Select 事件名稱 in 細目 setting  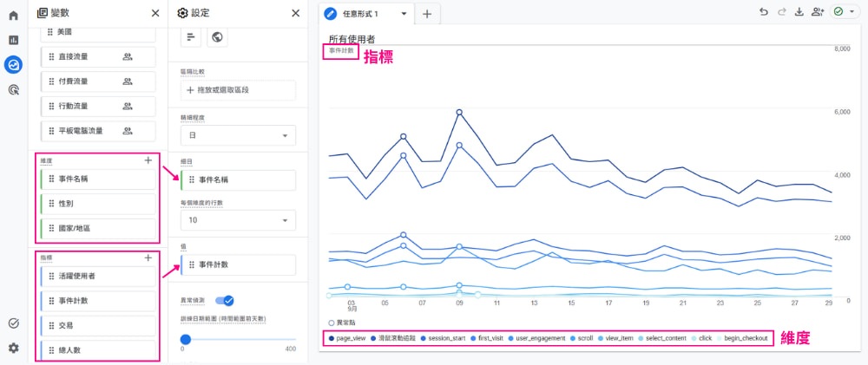coord(238,179)
